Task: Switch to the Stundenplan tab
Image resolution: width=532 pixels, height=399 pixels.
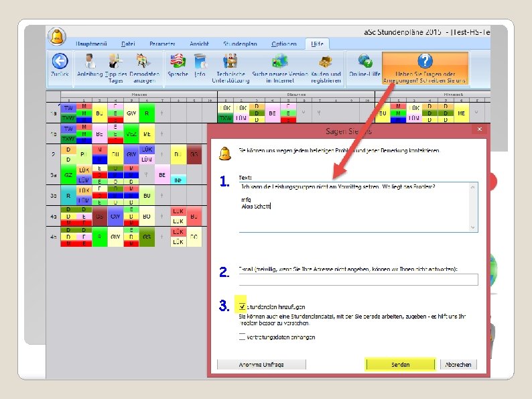Action: point(240,44)
